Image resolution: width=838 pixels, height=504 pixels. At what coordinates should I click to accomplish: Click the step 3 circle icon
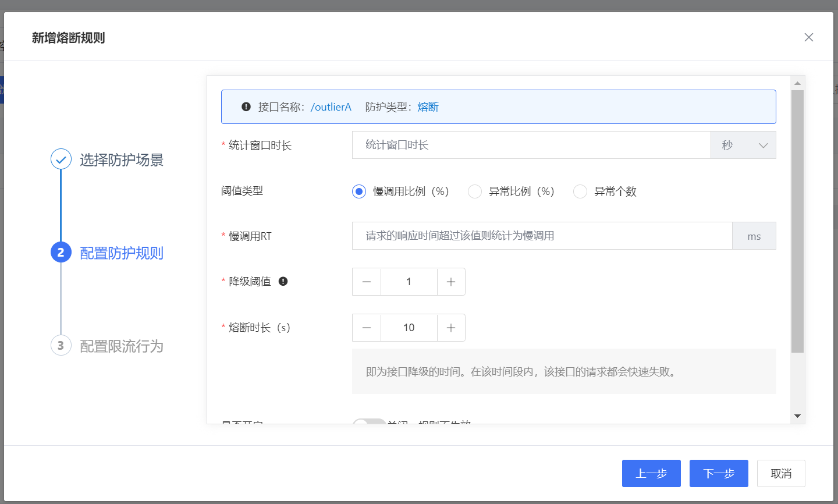(x=61, y=345)
